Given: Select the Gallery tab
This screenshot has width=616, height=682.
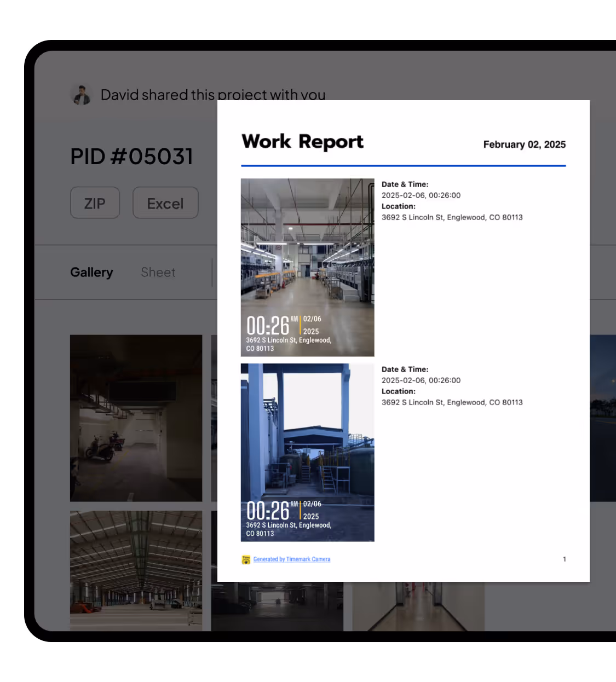Looking at the screenshot, I should click(x=91, y=272).
